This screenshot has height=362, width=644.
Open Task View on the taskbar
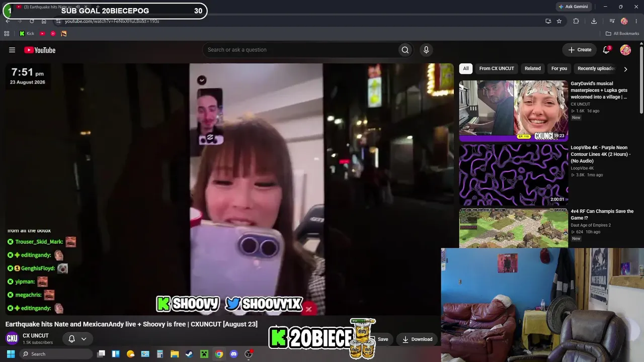click(x=101, y=354)
